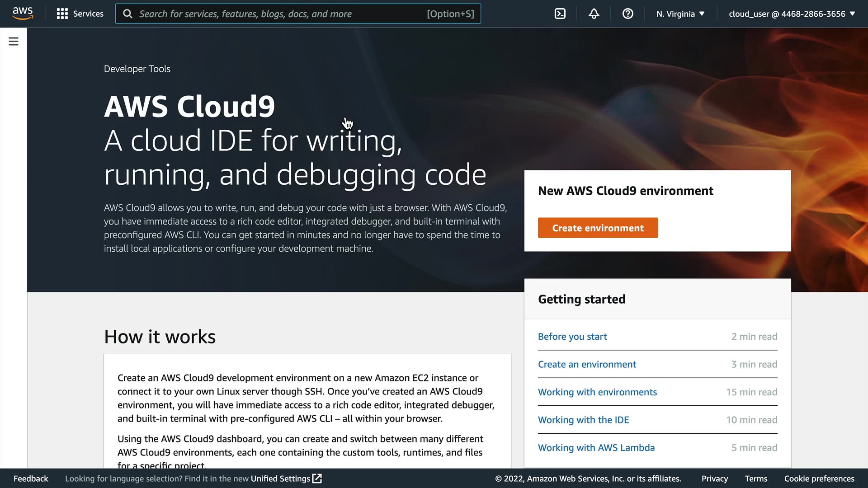Open Cookie preferences in the footer
868x488 pixels.
click(x=819, y=479)
